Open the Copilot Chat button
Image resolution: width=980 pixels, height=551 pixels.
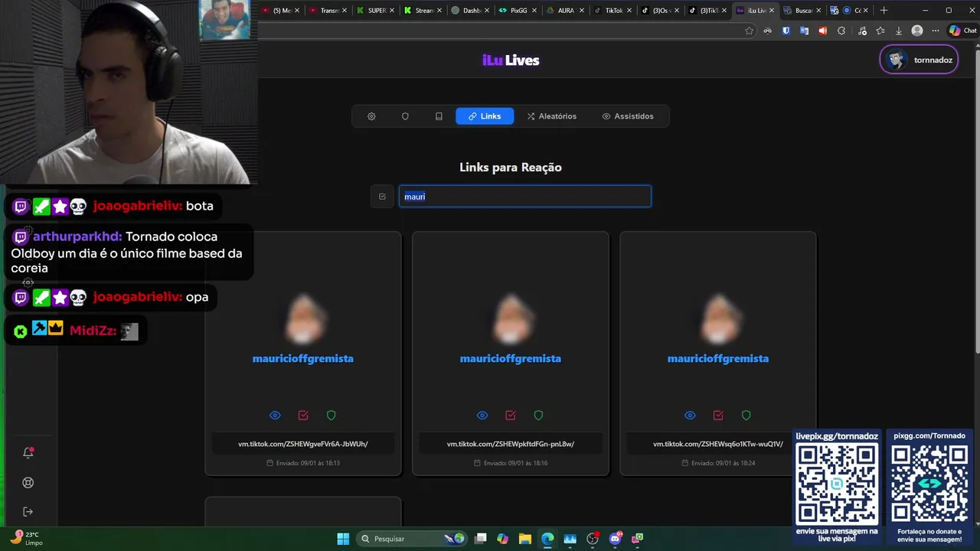click(962, 31)
